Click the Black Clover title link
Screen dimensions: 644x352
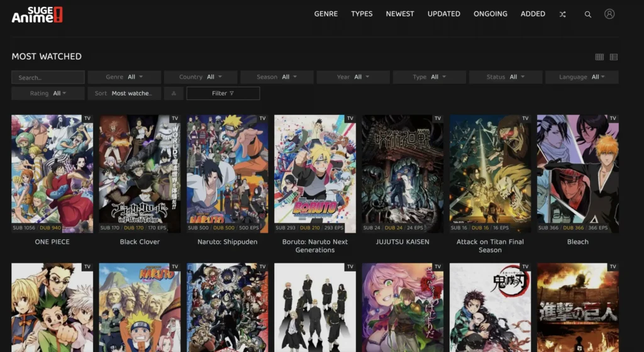(x=140, y=242)
